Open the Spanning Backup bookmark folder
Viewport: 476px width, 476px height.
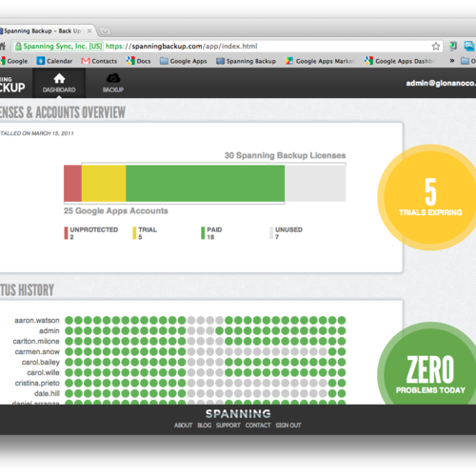click(x=246, y=61)
